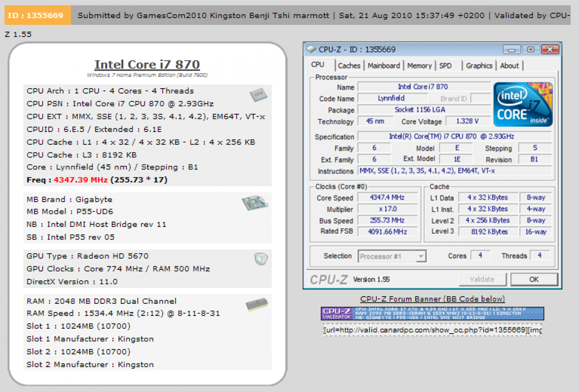Click the CPU-Z Version 1.55 label
The width and height of the screenshot is (579, 392).
[x=371, y=279]
